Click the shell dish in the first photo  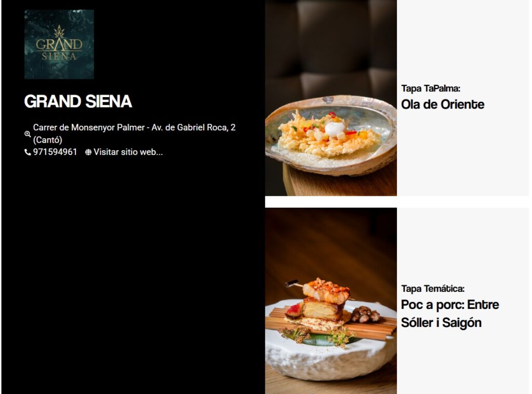click(331, 135)
